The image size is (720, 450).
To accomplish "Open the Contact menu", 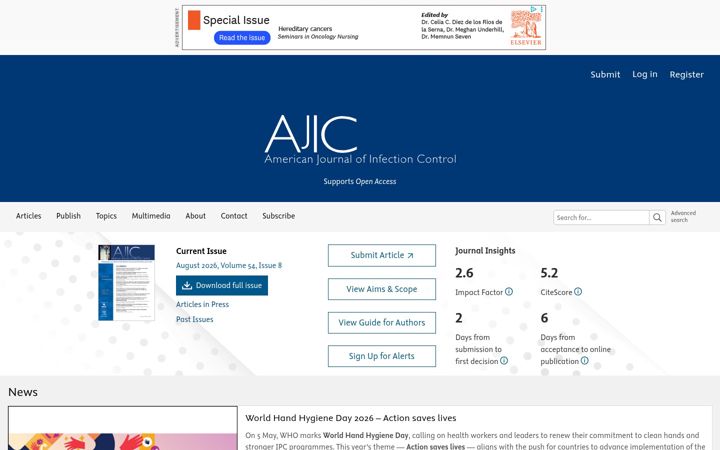I will (234, 216).
